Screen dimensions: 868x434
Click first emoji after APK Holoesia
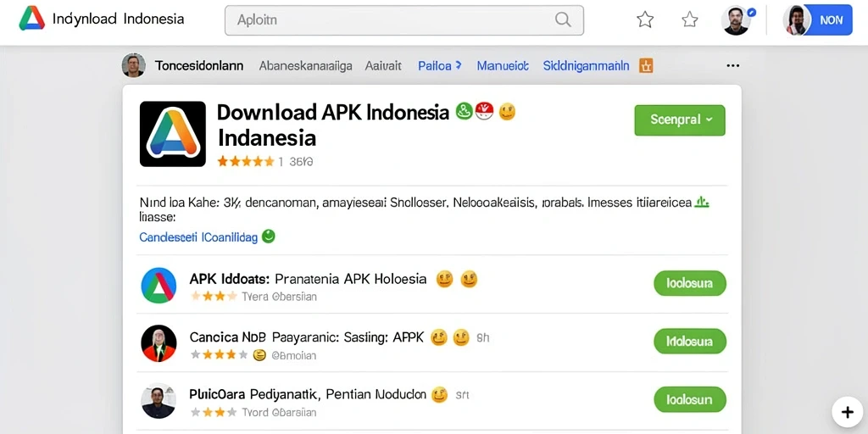coord(444,279)
